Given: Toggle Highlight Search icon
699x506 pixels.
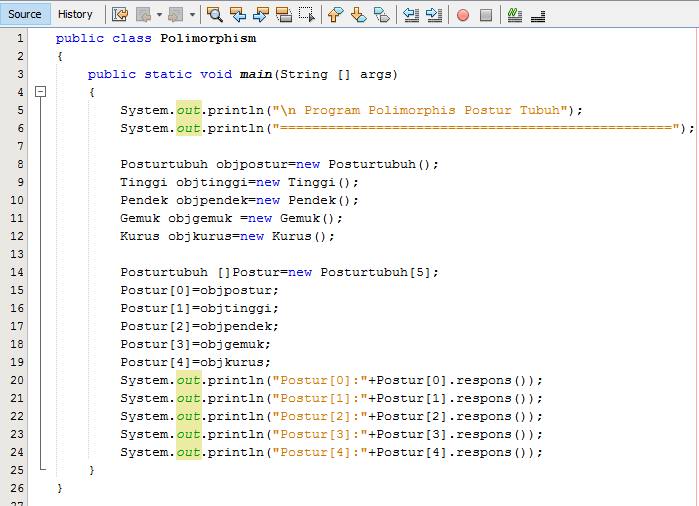Looking at the screenshot, I should [x=284, y=15].
